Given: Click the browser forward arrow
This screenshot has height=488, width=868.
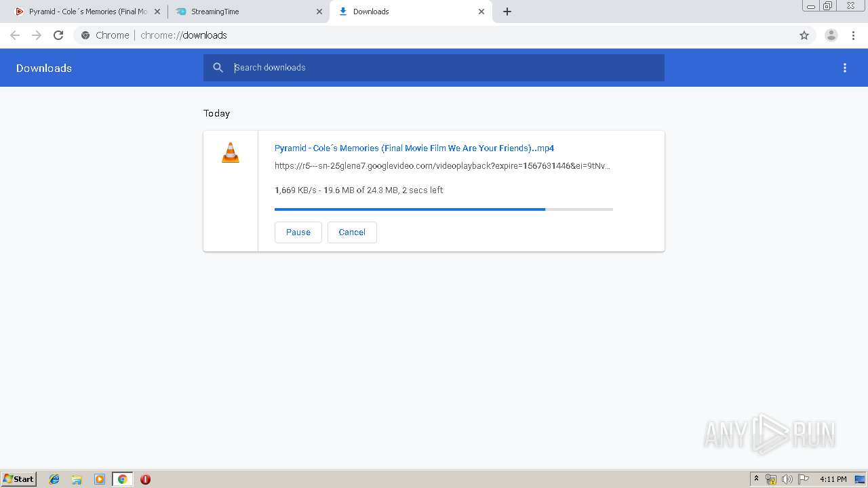Looking at the screenshot, I should coord(37,35).
